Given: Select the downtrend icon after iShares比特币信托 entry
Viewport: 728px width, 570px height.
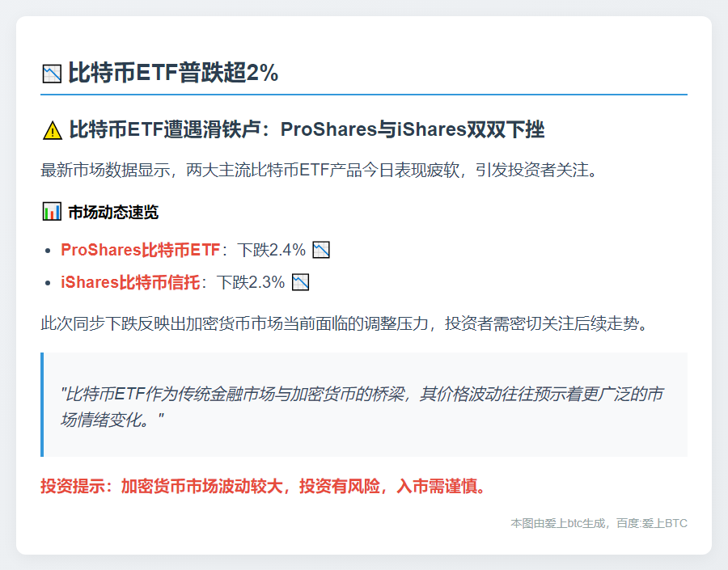Looking at the screenshot, I should tap(298, 282).
